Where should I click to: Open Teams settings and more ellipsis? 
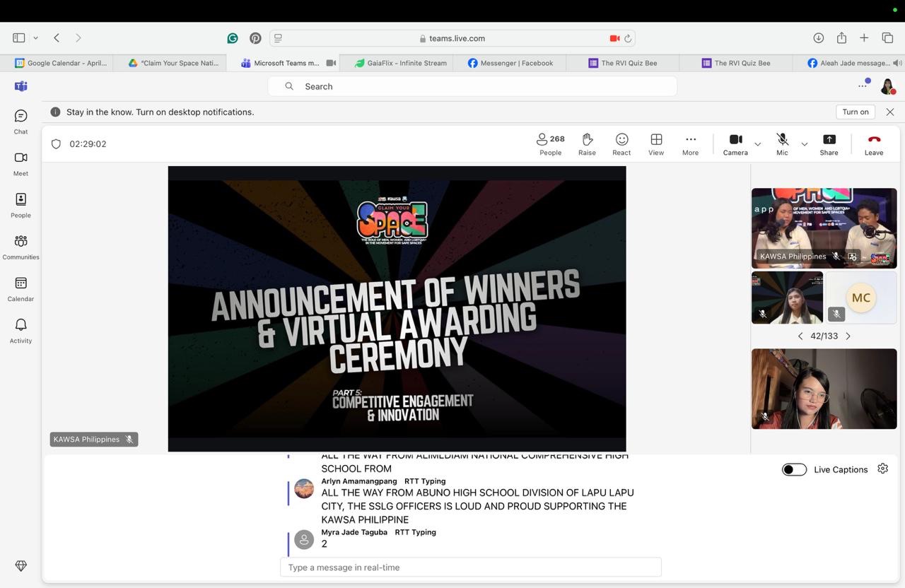coord(863,86)
